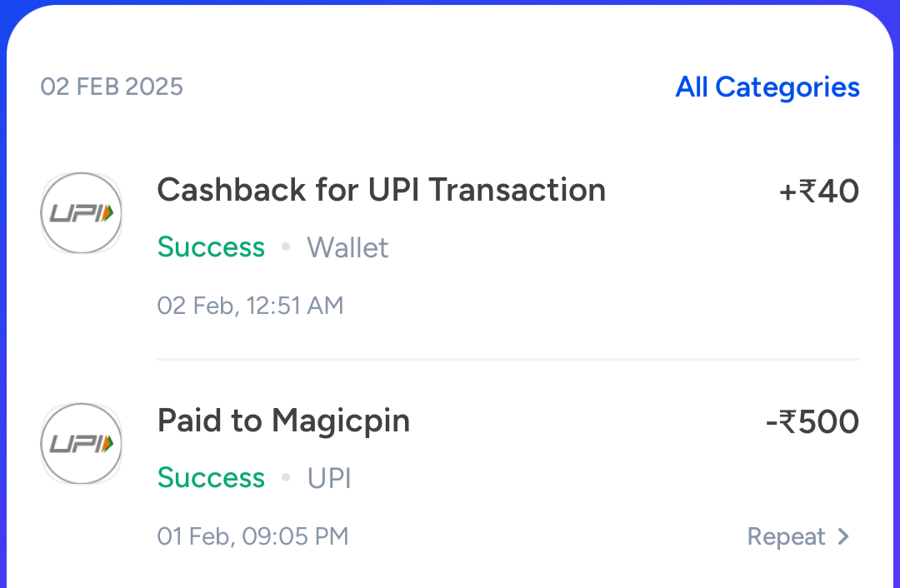This screenshot has height=588, width=900.
Task: Click the dot separator before UPI label
Action: click(286, 478)
